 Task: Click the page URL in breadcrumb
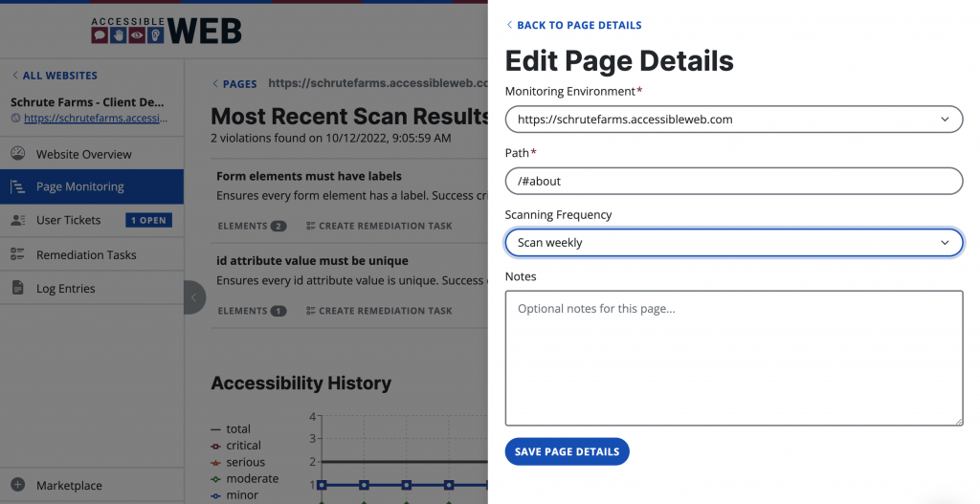[x=378, y=83]
